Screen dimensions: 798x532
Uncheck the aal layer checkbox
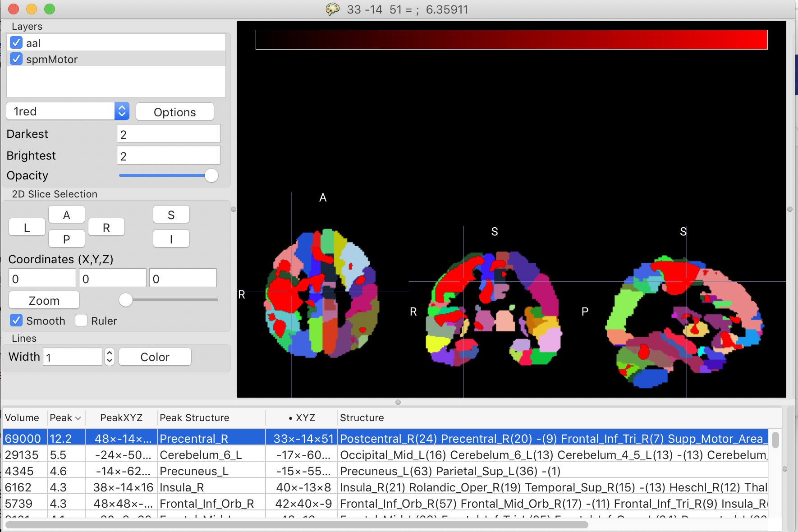(x=16, y=43)
